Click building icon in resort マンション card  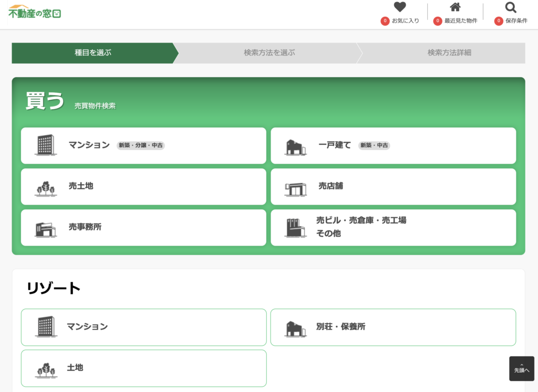point(46,326)
